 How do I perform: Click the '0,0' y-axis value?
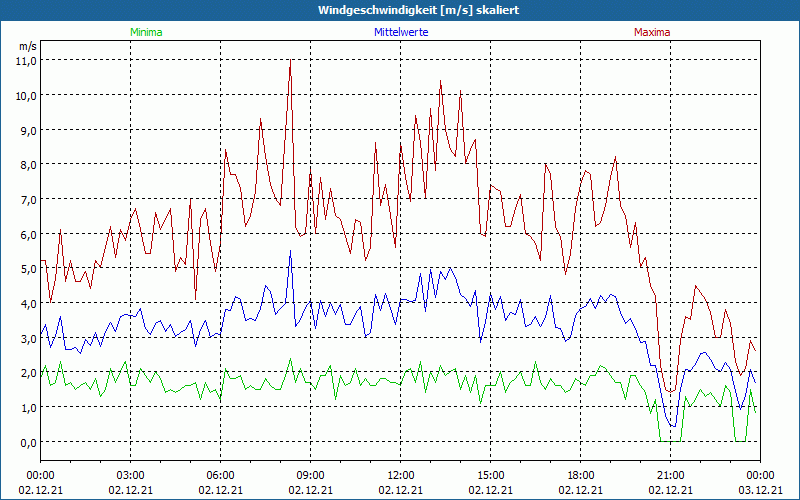30,442
